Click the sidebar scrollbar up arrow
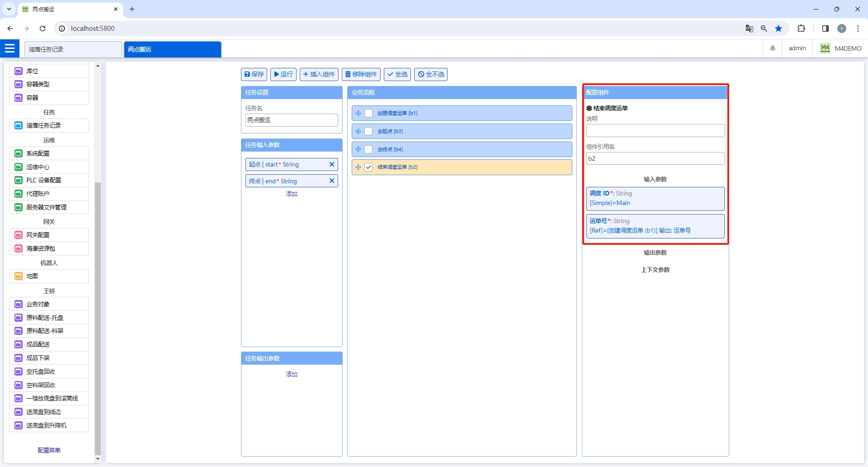Image resolution: width=868 pixels, height=467 pixels. tap(98, 66)
